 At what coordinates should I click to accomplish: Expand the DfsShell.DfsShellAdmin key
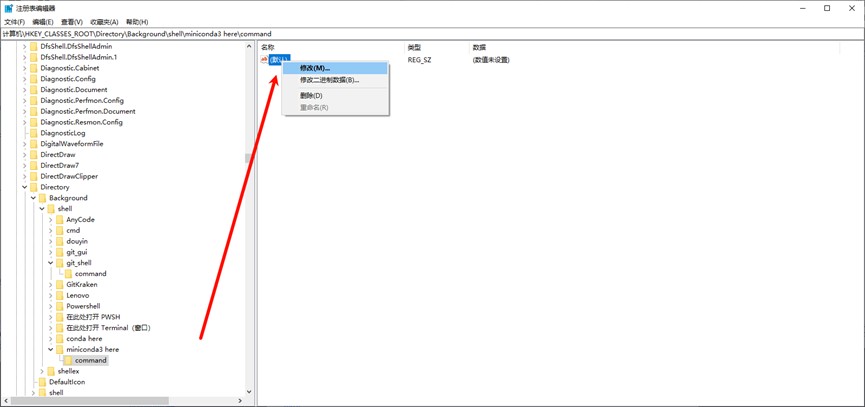(x=24, y=46)
